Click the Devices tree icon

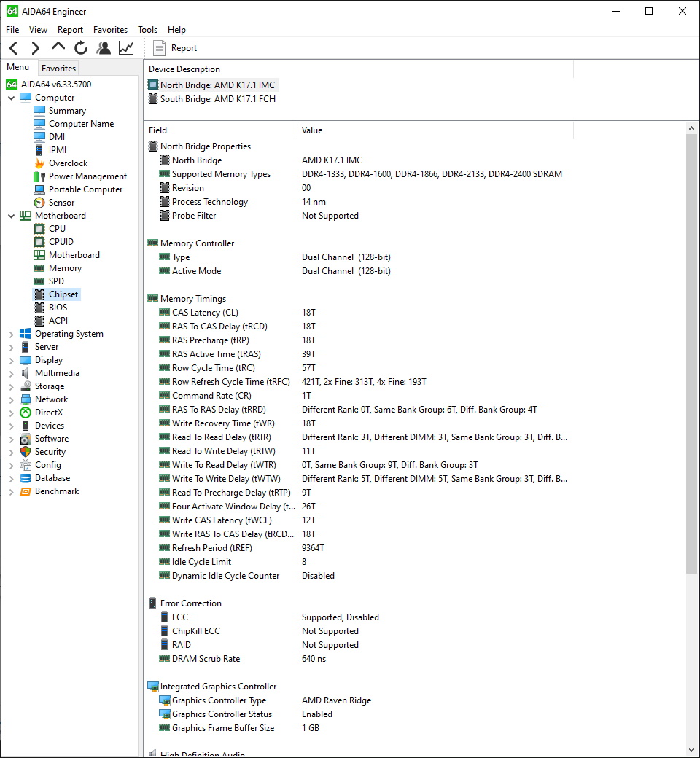click(x=26, y=426)
